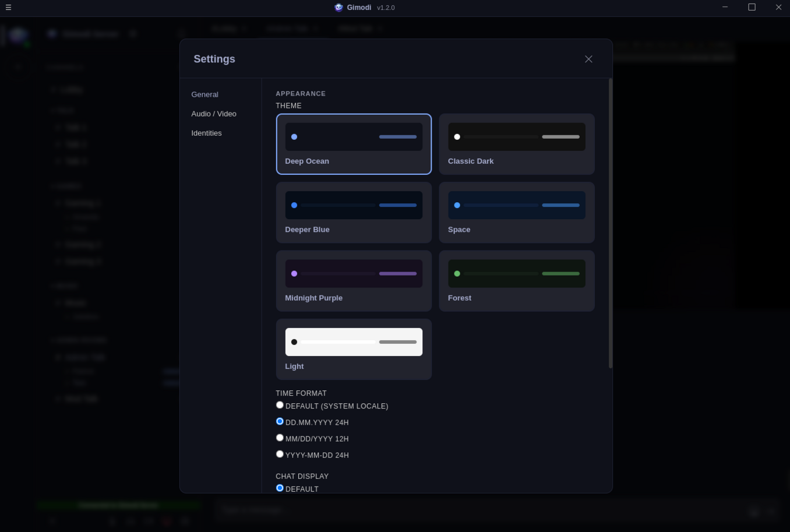Click the green accent dot in the Forest preview
Image resolution: width=790 pixels, height=532 pixels.
point(457,273)
